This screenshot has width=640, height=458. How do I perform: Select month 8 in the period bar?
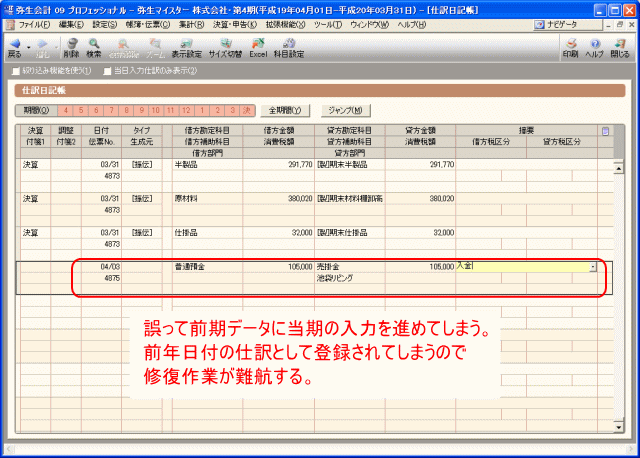coord(126,111)
